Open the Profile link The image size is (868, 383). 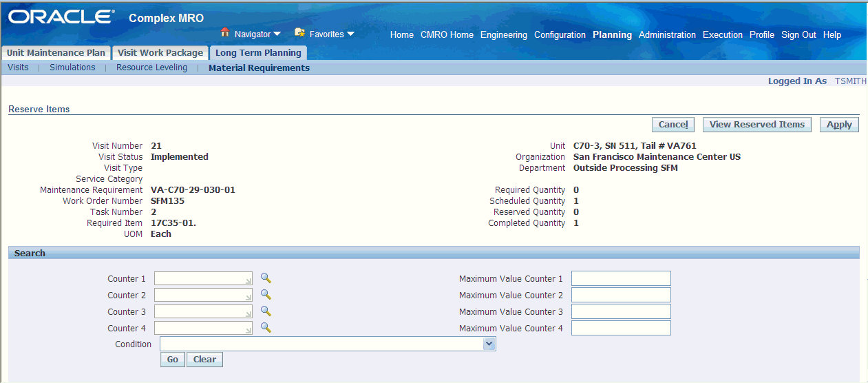[762, 34]
